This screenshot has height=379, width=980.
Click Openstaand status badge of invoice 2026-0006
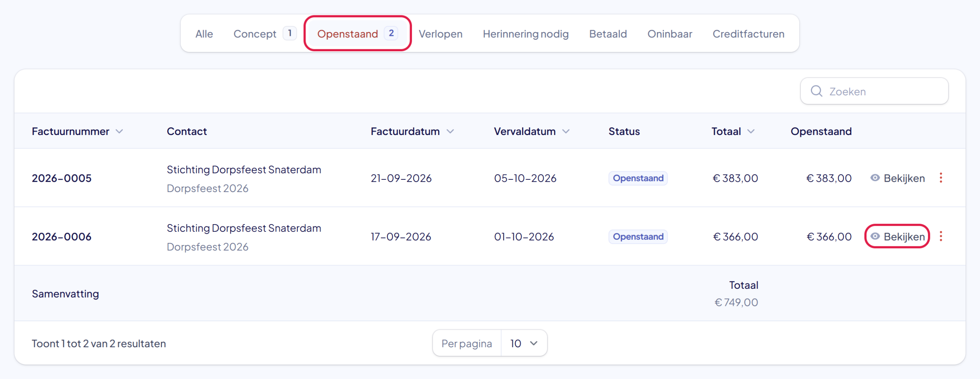tap(638, 237)
